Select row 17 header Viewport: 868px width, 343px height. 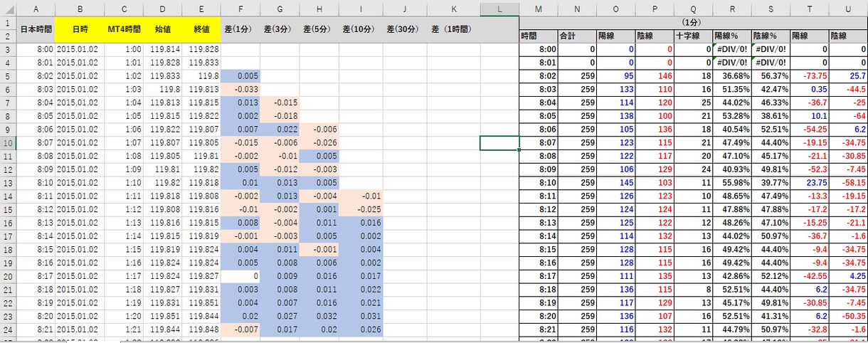pyautogui.click(x=9, y=236)
